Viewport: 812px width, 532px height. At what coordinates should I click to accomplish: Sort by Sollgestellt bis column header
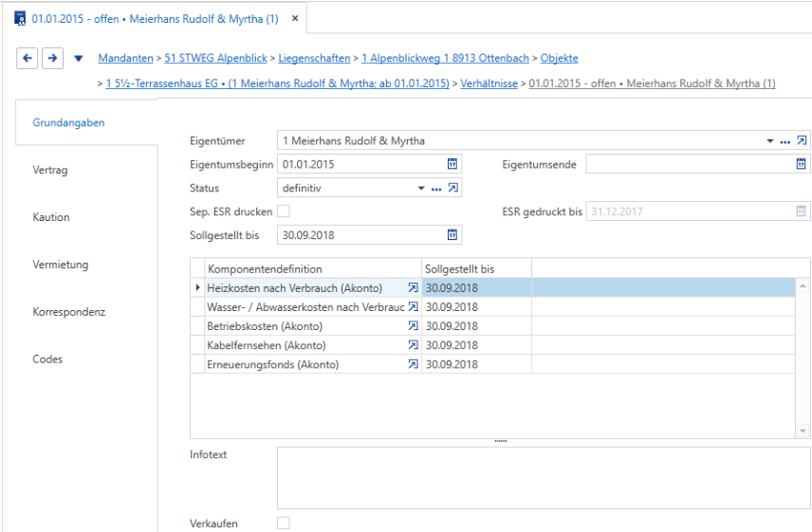(x=476, y=268)
